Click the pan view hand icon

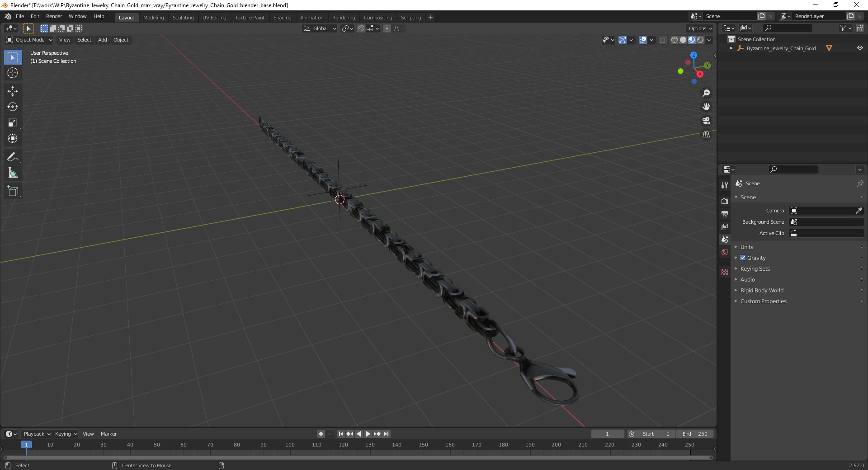click(x=706, y=107)
